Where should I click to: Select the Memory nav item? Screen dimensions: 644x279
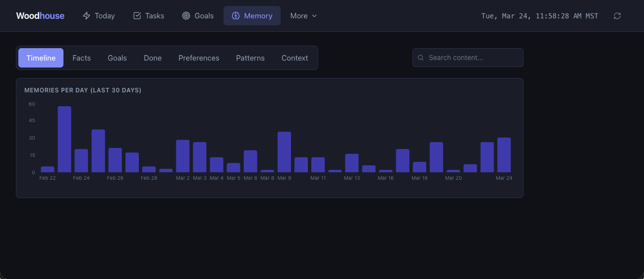(x=252, y=16)
